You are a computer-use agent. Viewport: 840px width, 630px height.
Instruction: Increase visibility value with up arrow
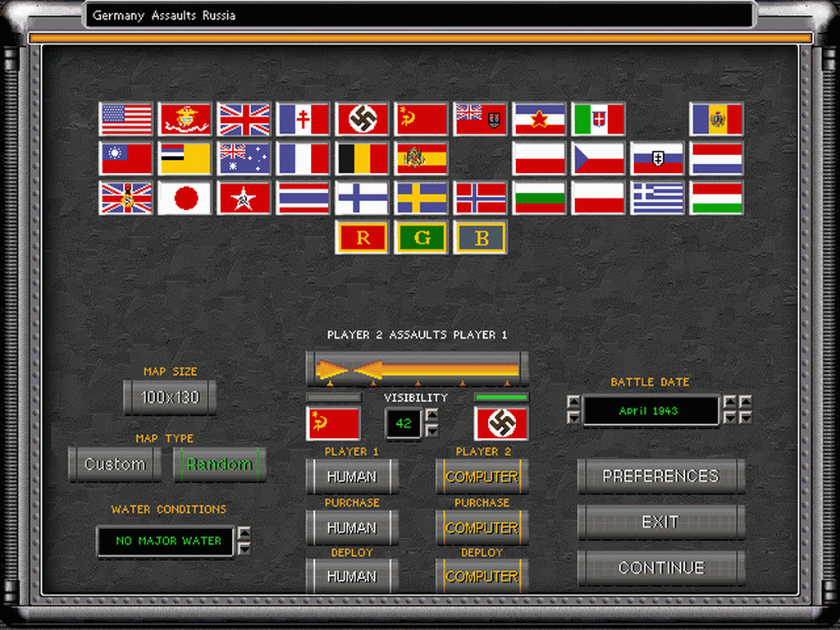coord(431,416)
